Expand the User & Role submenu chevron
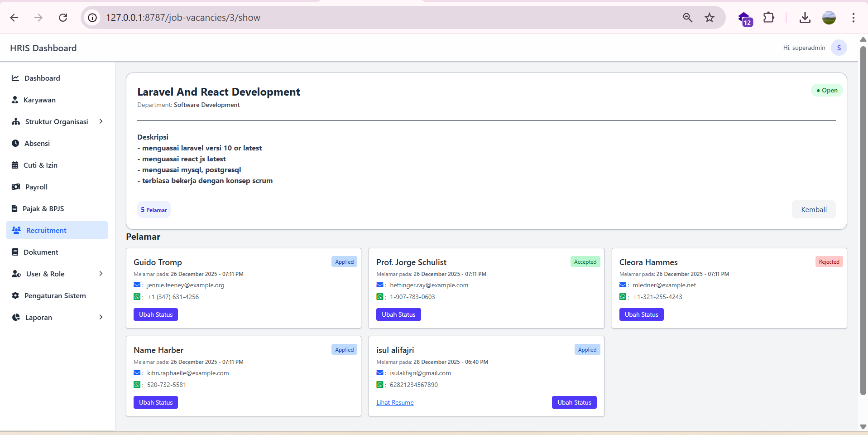Image resolution: width=868 pixels, height=435 pixels. click(x=101, y=274)
